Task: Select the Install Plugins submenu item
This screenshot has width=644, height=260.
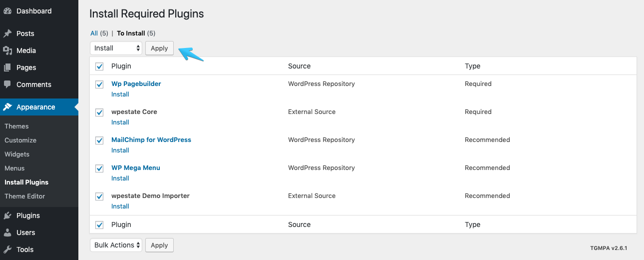Action: click(26, 182)
